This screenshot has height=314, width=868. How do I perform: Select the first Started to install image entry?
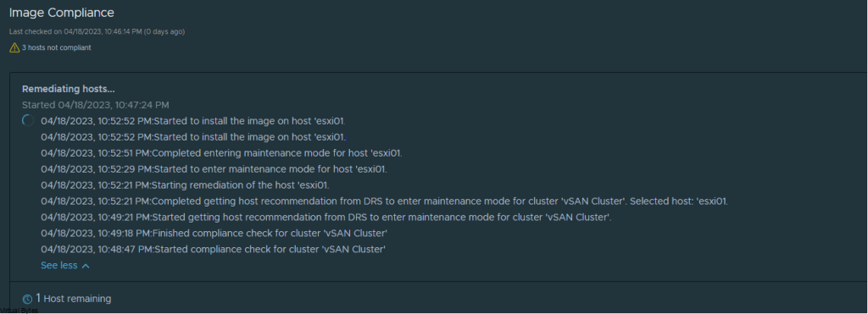[x=193, y=121]
